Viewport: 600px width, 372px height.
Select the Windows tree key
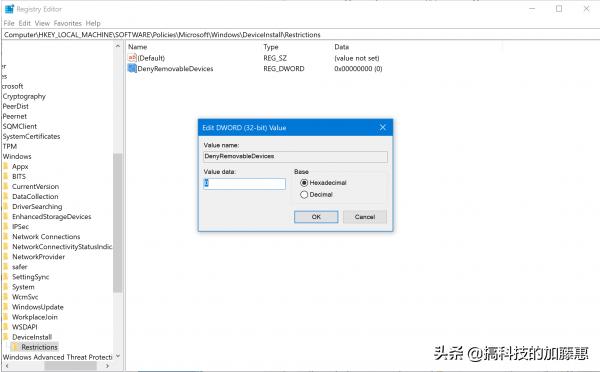coord(17,156)
